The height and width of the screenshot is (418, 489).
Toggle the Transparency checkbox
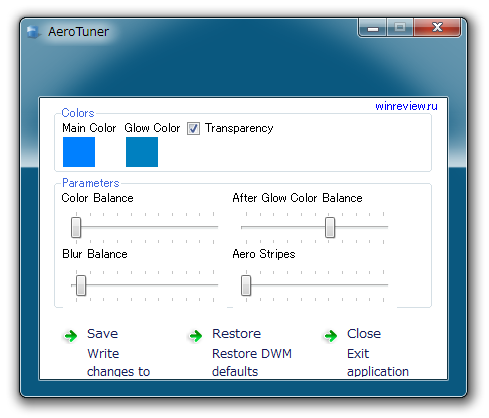[x=193, y=128]
